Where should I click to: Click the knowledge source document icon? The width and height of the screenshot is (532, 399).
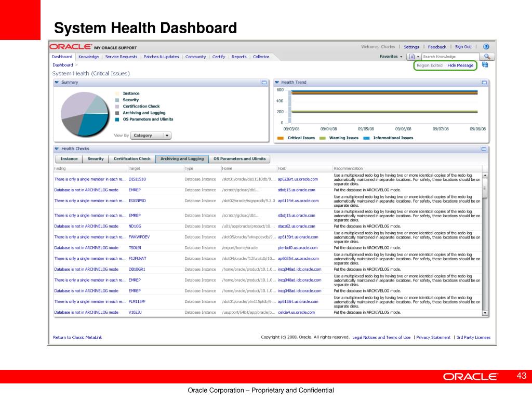click(411, 57)
